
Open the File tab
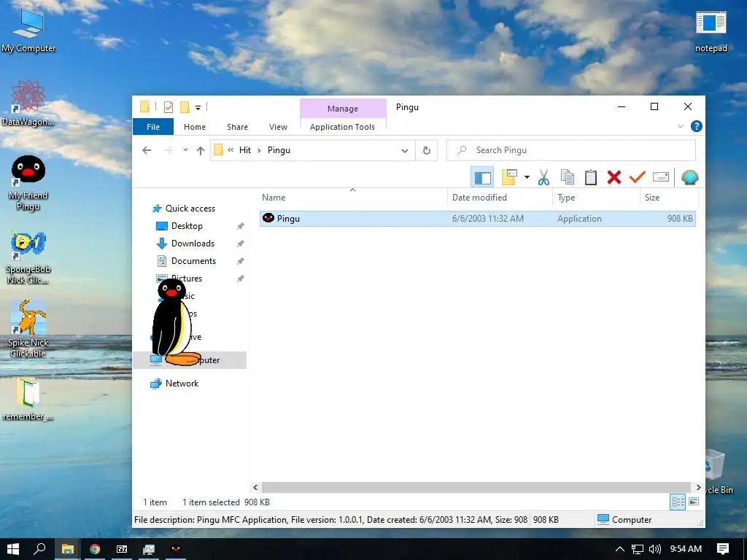tap(153, 127)
